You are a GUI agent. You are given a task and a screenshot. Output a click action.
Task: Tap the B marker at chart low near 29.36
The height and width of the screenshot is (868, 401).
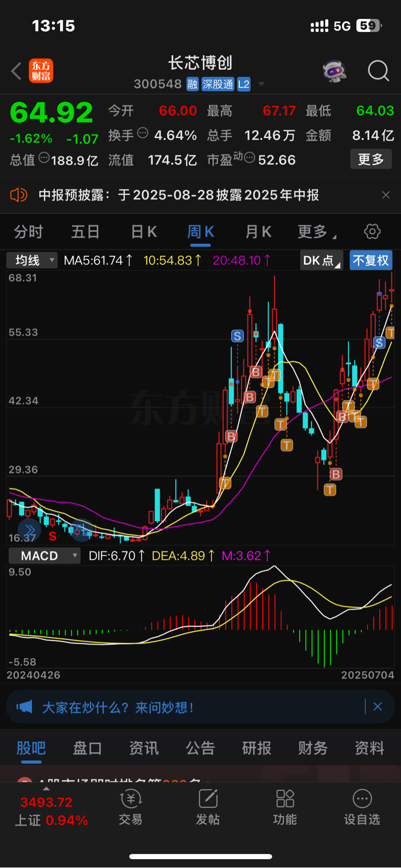click(336, 474)
